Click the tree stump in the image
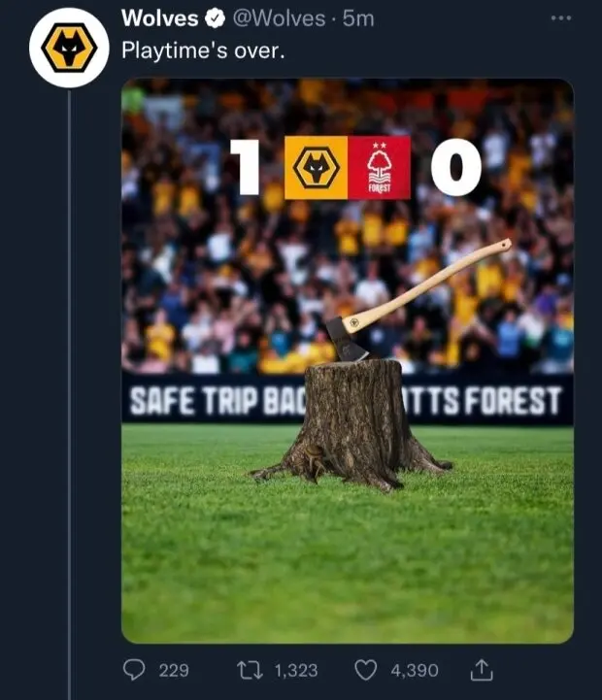The image size is (602, 700). [353, 422]
